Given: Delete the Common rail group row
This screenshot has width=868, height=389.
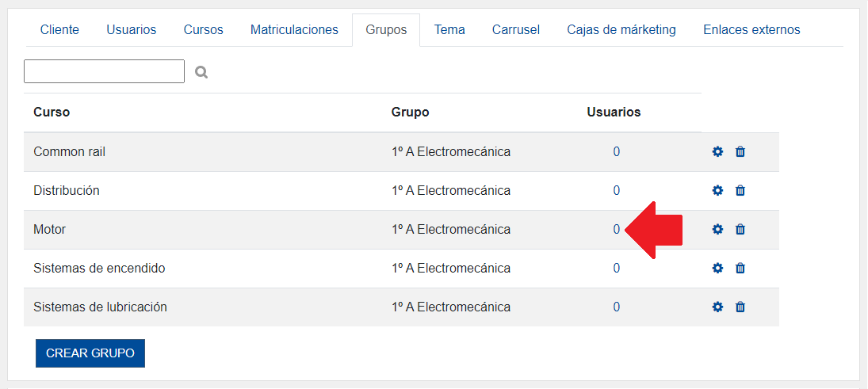Looking at the screenshot, I should point(740,151).
